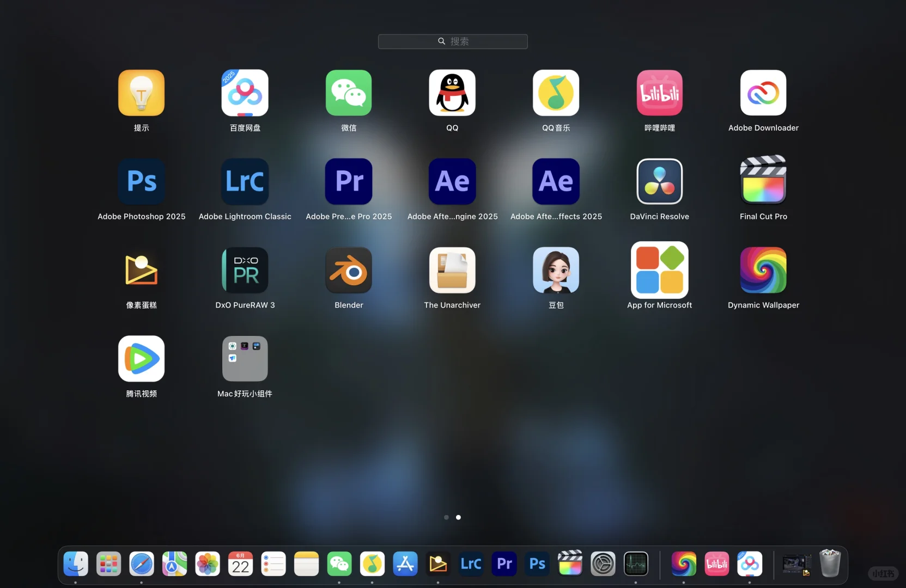Open QQ音乐 from the Launchpad grid

556,93
